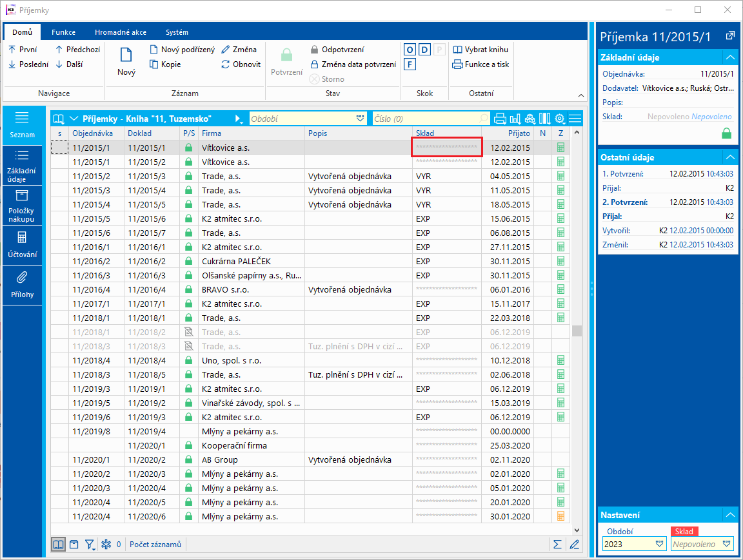Collapse the Základní údaje section
Screen dimensions: 743x560
(729, 57)
